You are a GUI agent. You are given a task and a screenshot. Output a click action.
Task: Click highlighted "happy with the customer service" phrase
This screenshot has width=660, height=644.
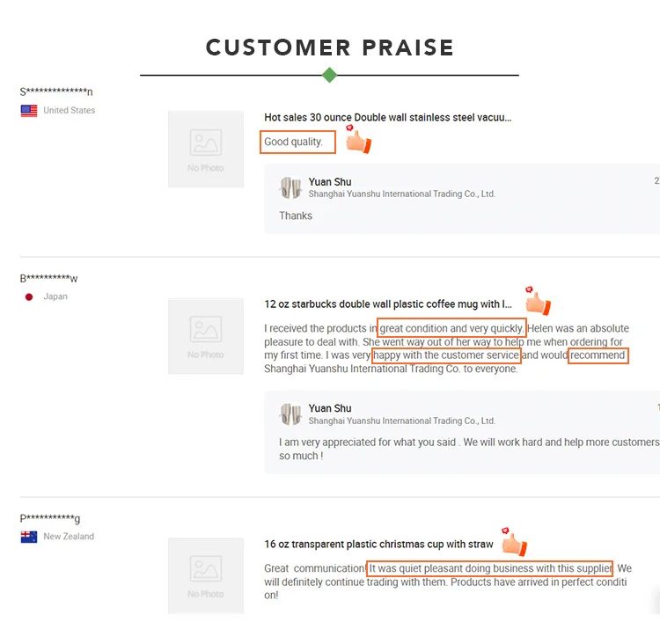446,355
